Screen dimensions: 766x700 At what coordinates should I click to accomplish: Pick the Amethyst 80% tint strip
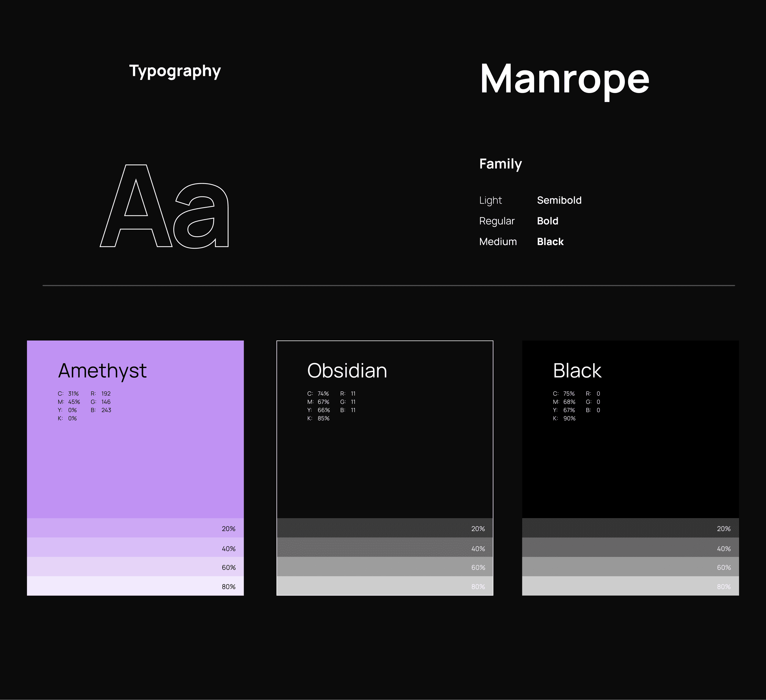pyautogui.click(x=135, y=586)
